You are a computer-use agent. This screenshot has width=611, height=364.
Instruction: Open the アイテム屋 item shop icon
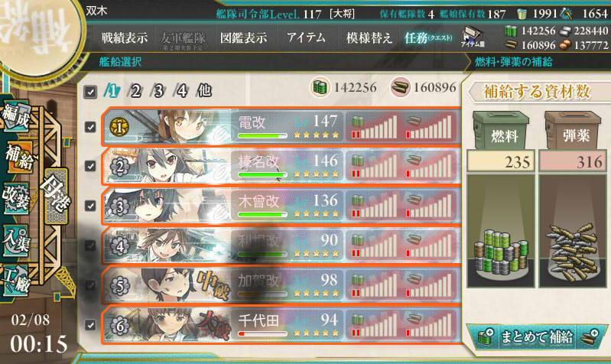473,37
